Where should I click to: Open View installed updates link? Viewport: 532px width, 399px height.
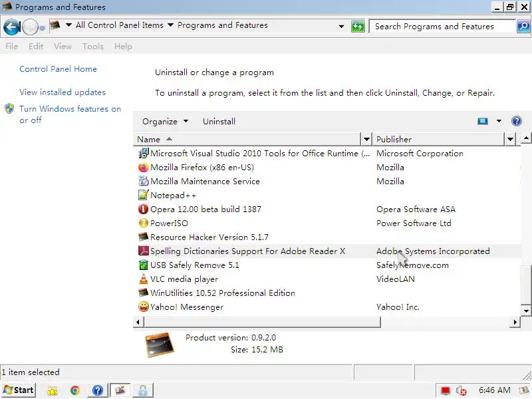tap(63, 92)
